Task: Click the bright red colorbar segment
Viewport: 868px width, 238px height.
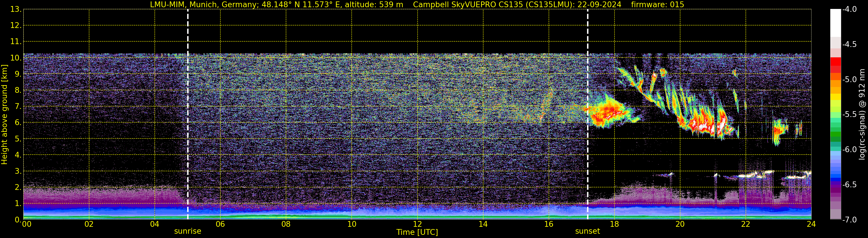Action: [836, 61]
